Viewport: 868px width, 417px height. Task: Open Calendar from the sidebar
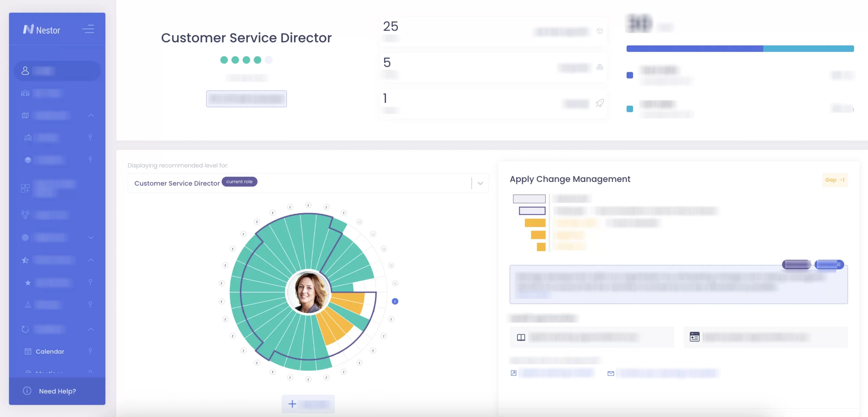pos(50,351)
